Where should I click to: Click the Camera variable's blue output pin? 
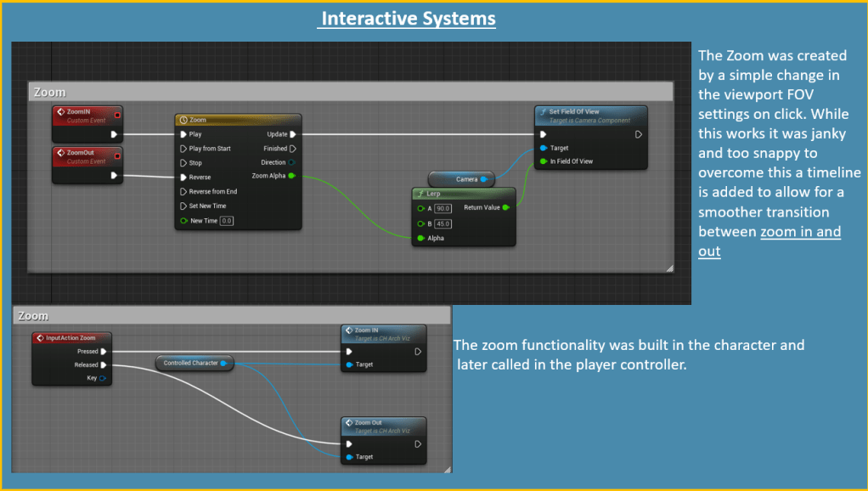point(483,179)
